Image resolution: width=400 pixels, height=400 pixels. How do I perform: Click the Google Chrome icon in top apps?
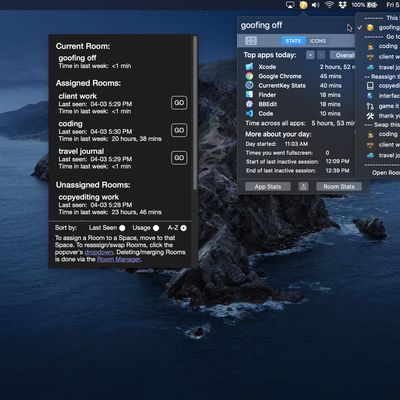[x=249, y=76]
